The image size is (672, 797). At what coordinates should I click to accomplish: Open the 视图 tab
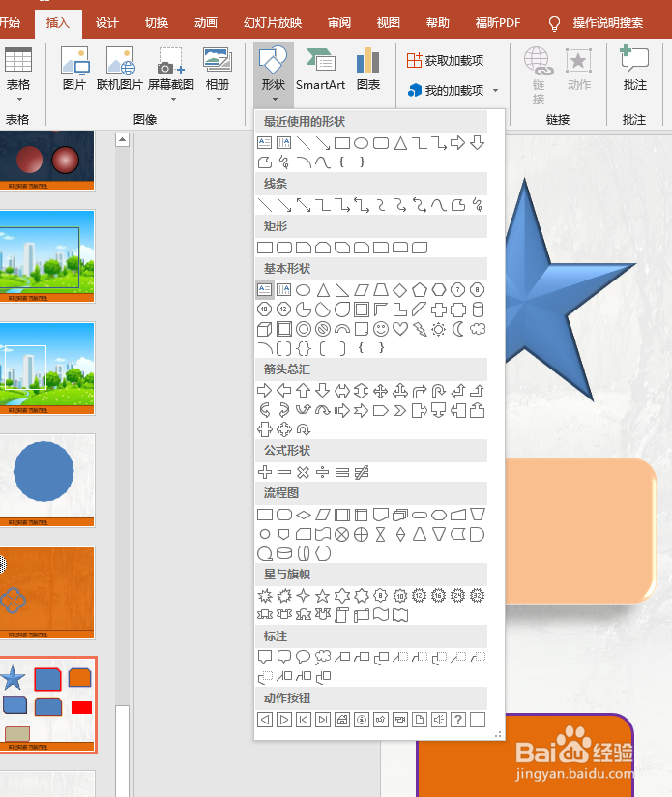click(x=389, y=23)
